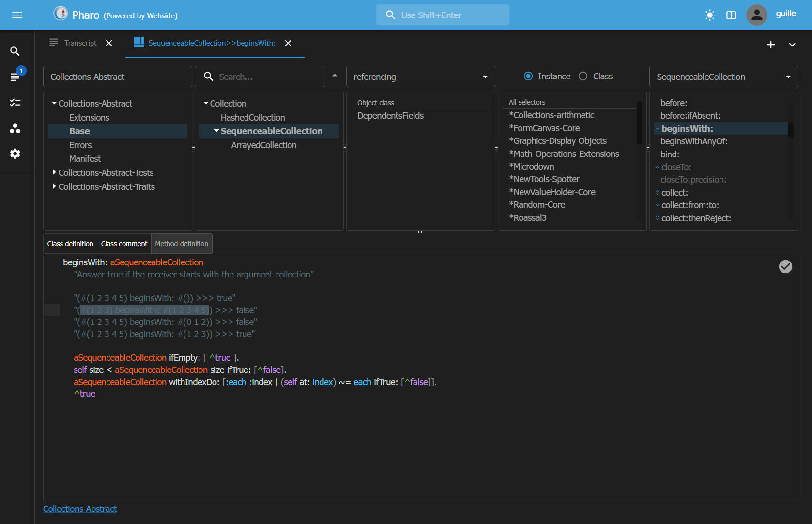Open the SequenceableCollection dropdown
The height and width of the screenshot is (524, 812).
tap(723, 77)
